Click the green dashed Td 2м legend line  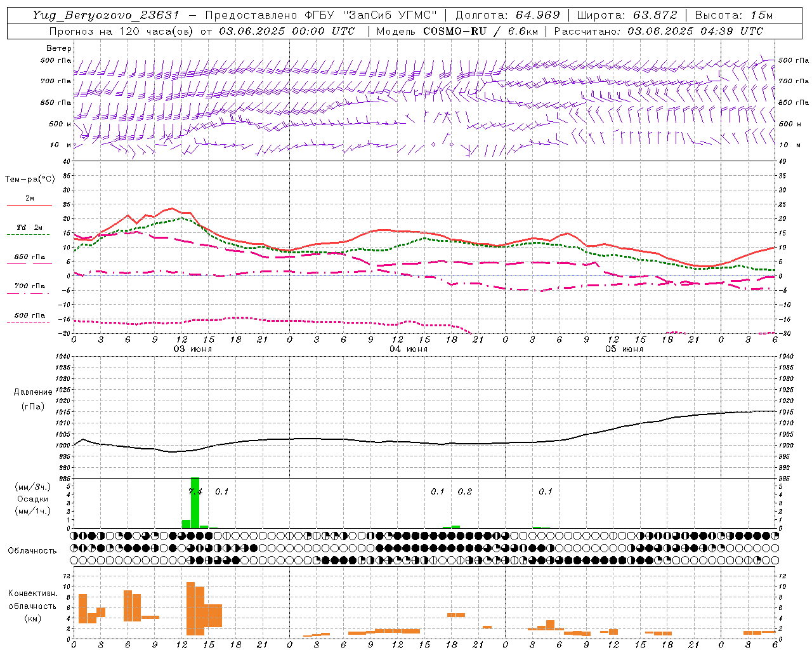(x=29, y=235)
